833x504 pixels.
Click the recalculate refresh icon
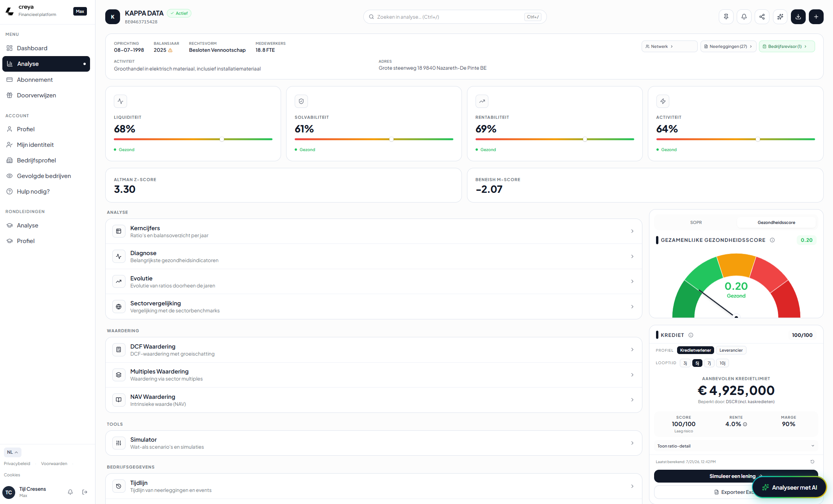pyautogui.click(x=812, y=462)
